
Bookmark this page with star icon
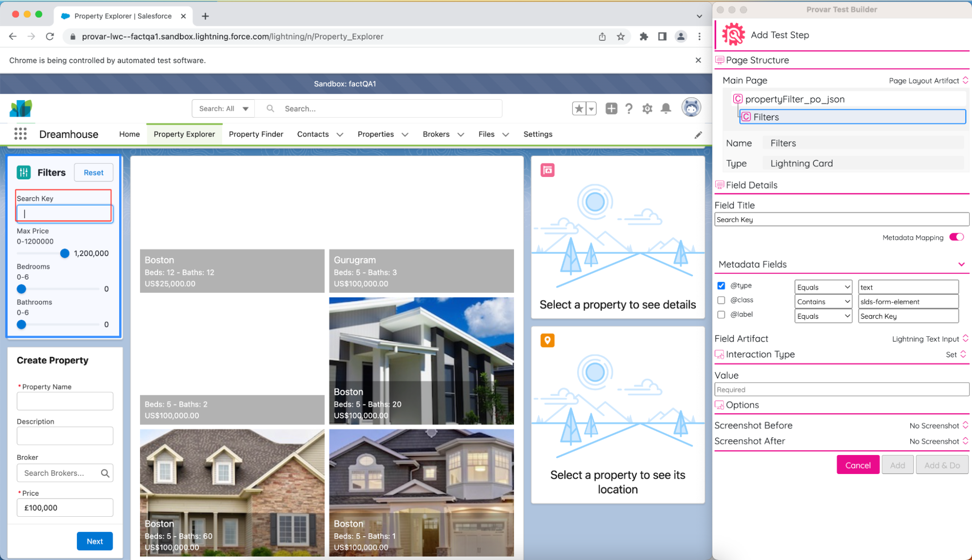click(x=621, y=36)
